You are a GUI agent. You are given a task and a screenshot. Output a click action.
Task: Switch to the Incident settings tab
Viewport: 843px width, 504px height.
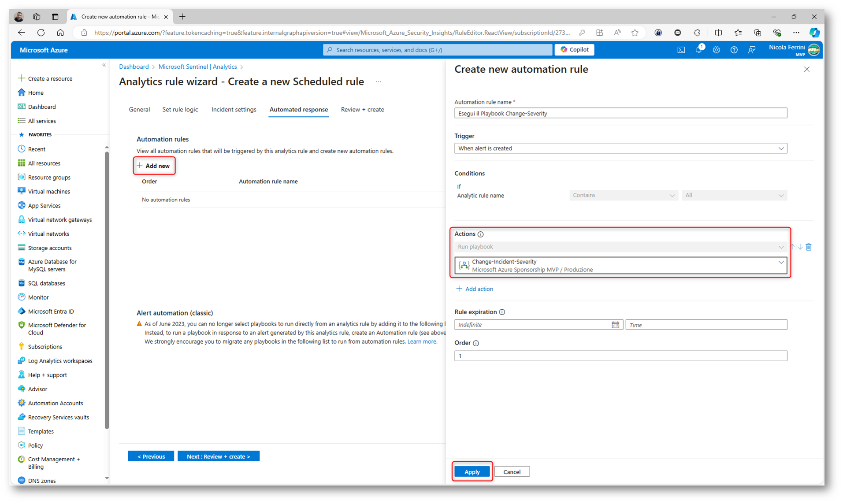point(234,110)
